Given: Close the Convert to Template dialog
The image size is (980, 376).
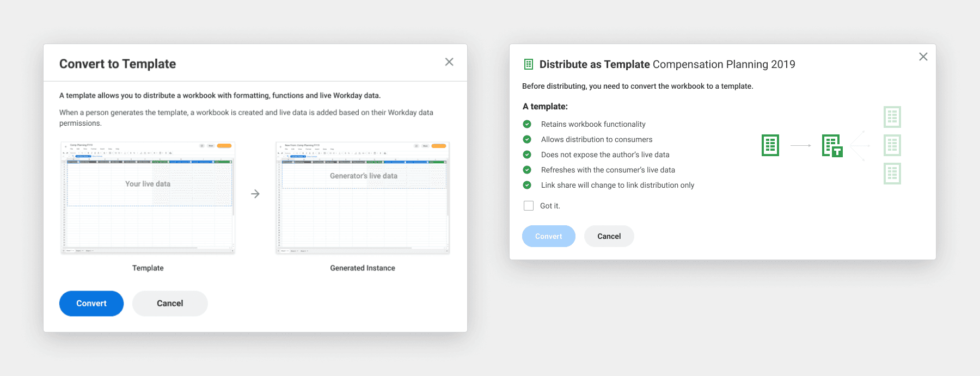Looking at the screenshot, I should pos(449,62).
